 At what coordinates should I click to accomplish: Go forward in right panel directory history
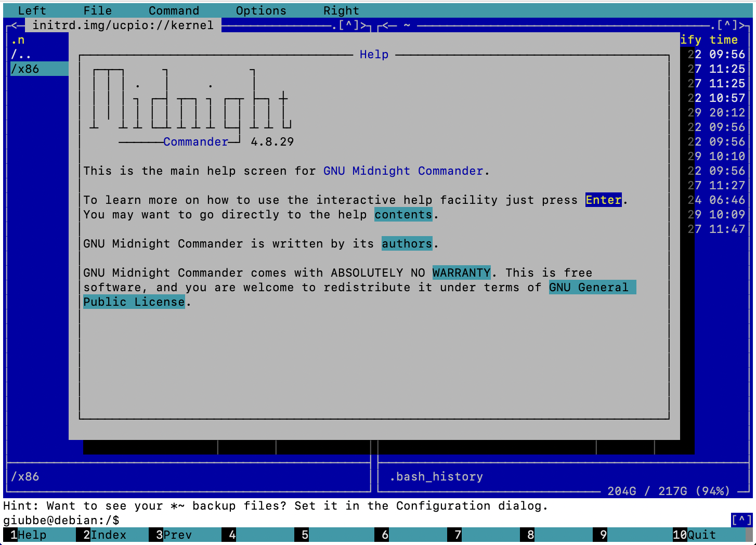coord(742,25)
